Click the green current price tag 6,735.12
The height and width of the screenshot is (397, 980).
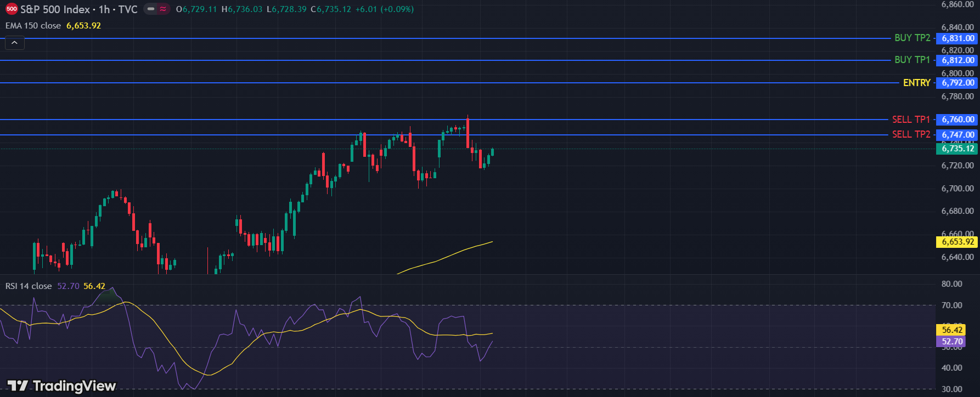coord(958,149)
